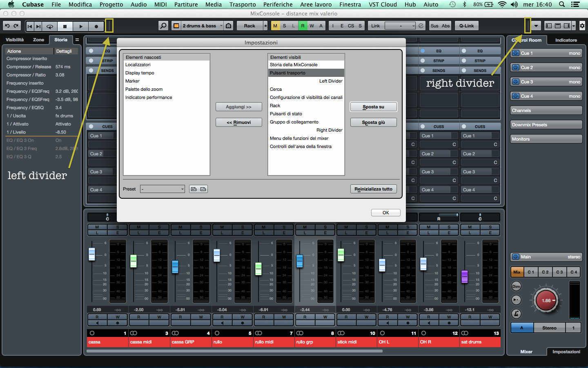Open toolbar settings gear icon
Screen dimensions: 588x368
click(x=582, y=26)
